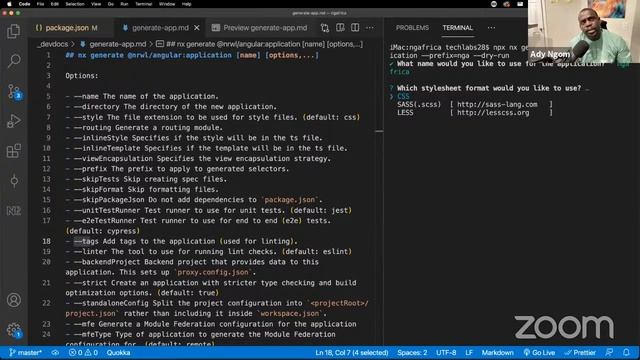Image resolution: width=640 pixels, height=360 pixels.
Task: Select CSS stylesheet option in terminal
Action: coord(403,96)
